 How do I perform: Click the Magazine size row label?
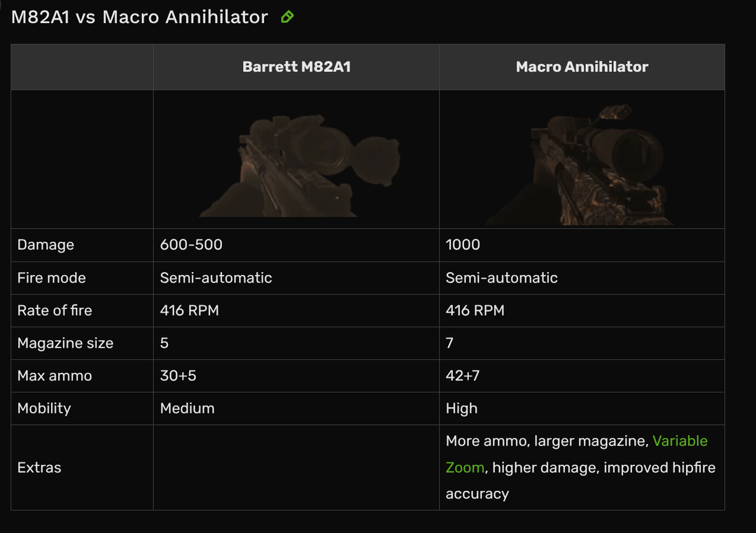click(x=65, y=343)
